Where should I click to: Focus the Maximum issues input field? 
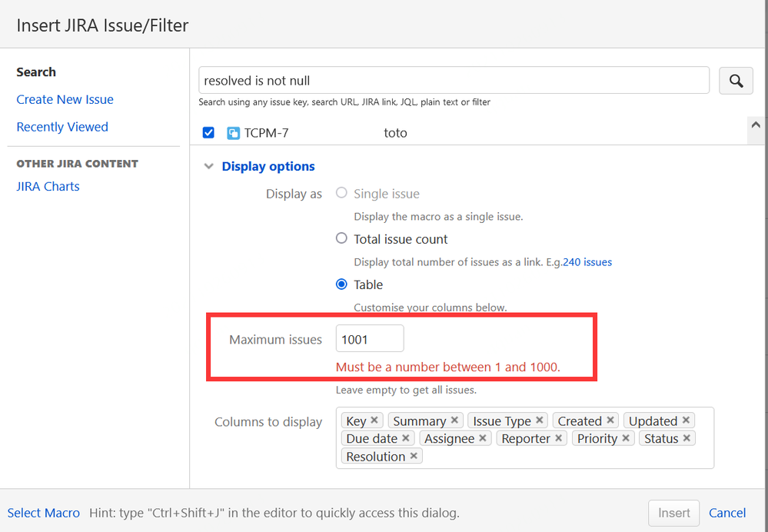370,338
